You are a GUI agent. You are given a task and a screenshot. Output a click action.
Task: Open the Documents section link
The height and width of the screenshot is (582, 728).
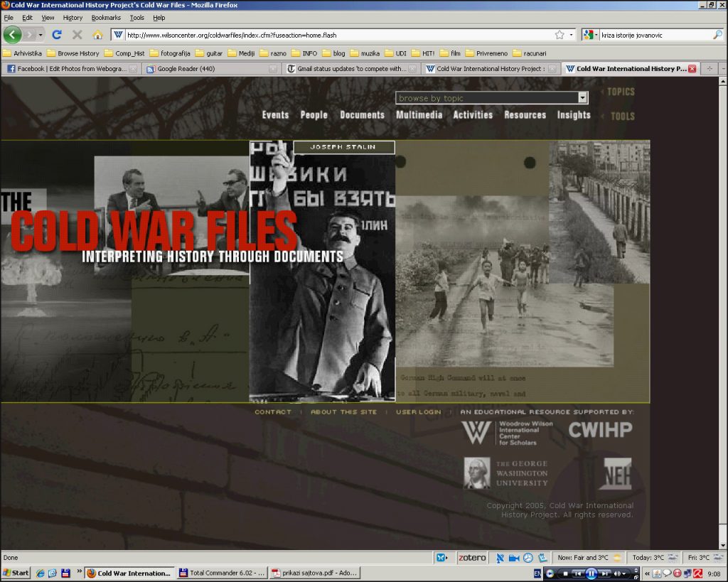362,115
